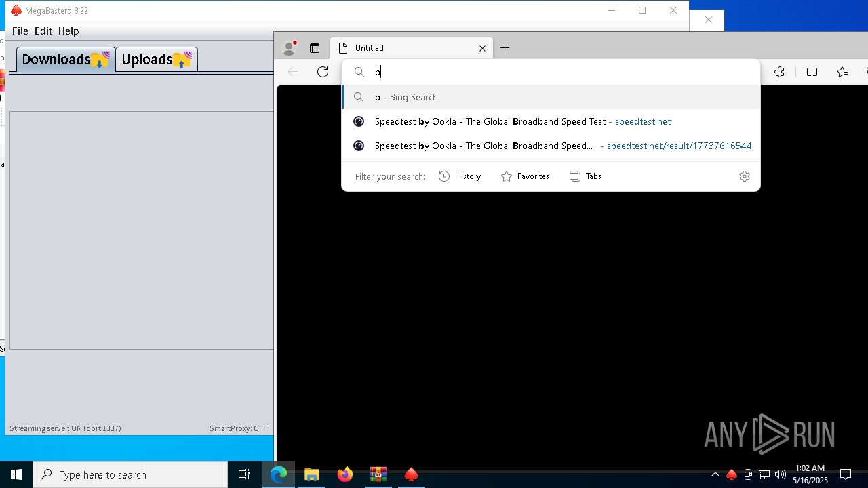Click the browser back arrow
This screenshot has width=868, height=488.
293,72
